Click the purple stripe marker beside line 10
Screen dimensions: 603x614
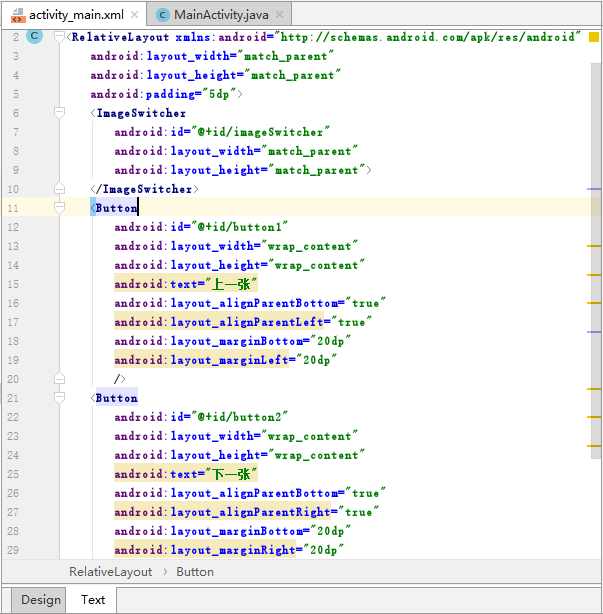[x=594, y=189]
